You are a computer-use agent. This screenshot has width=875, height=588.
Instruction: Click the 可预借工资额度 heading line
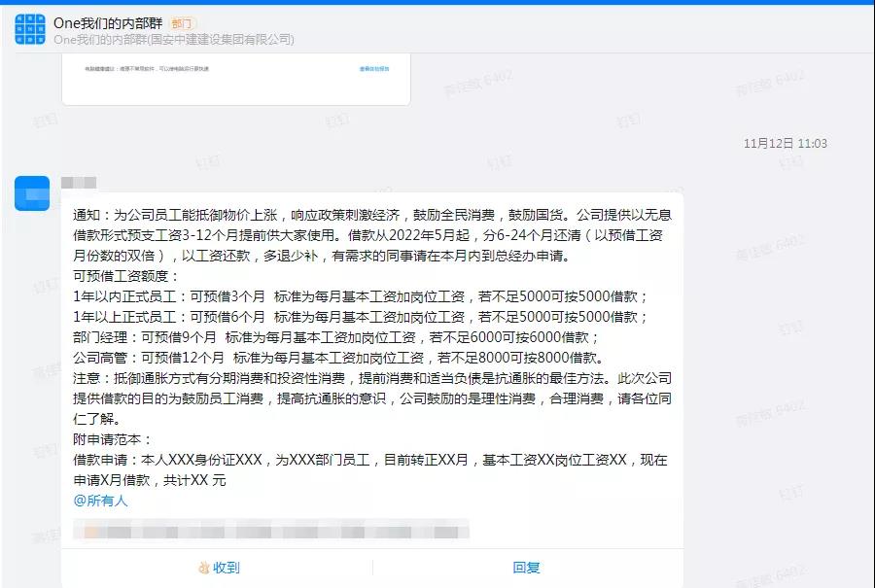click(126, 276)
